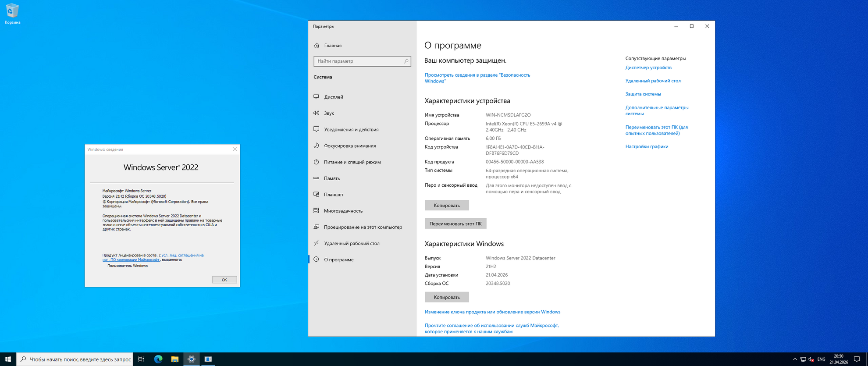Switch to the Settings gear taskbar icon

(192, 359)
